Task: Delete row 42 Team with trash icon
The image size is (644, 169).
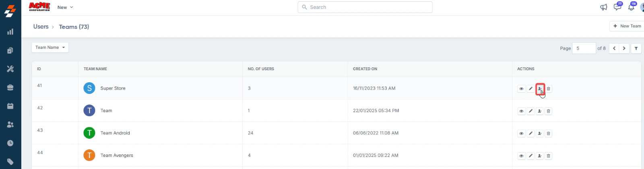Action: point(549,111)
